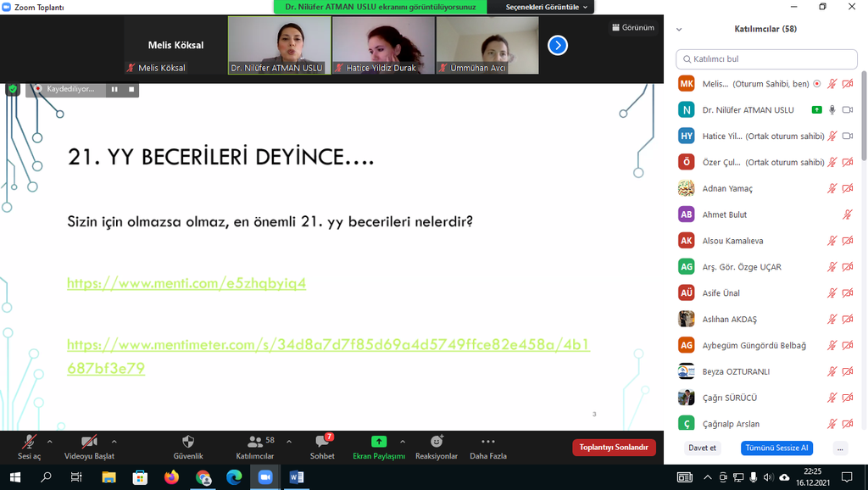868x490 pixels.
Task: Click the Katılımcı bul search field
Action: pyautogui.click(x=766, y=59)
